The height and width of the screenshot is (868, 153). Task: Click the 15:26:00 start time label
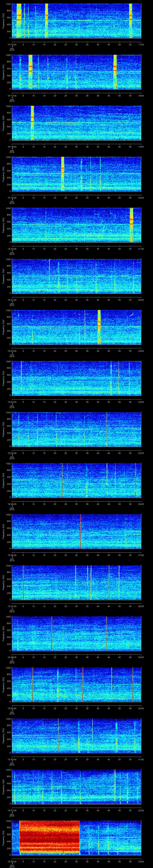12,555
